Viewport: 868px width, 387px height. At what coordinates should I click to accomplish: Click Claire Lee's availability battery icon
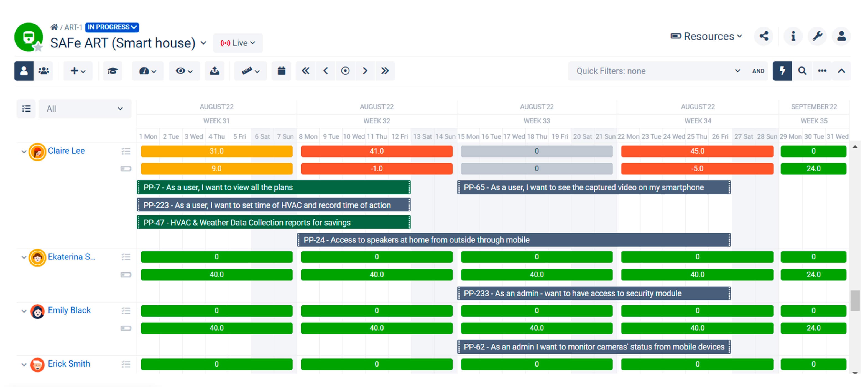(x=126, y=169)
